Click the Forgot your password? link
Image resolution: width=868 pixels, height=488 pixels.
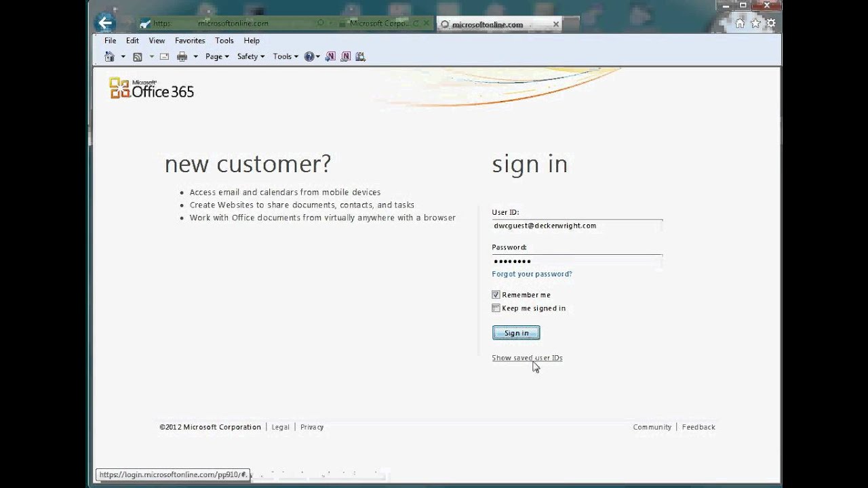click(532, 274)
